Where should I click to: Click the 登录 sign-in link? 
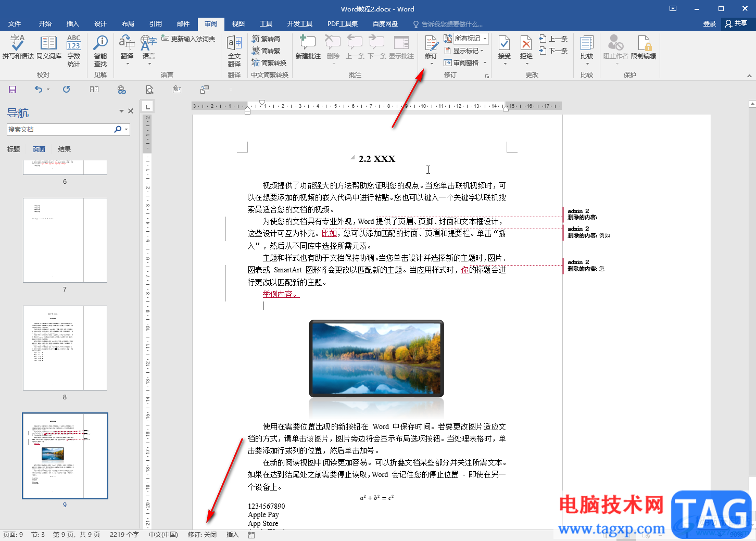coord(710,24)
